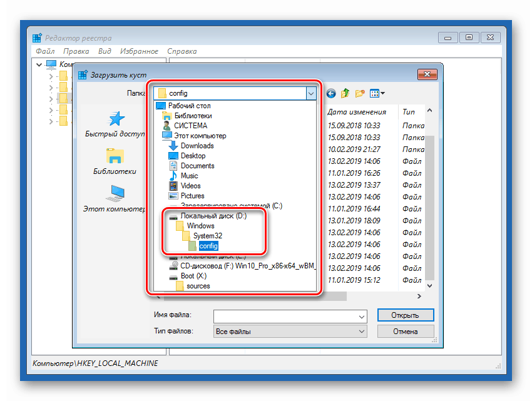Click the Имя файла text field
This screenshot has height=401, width=532.
285,317
